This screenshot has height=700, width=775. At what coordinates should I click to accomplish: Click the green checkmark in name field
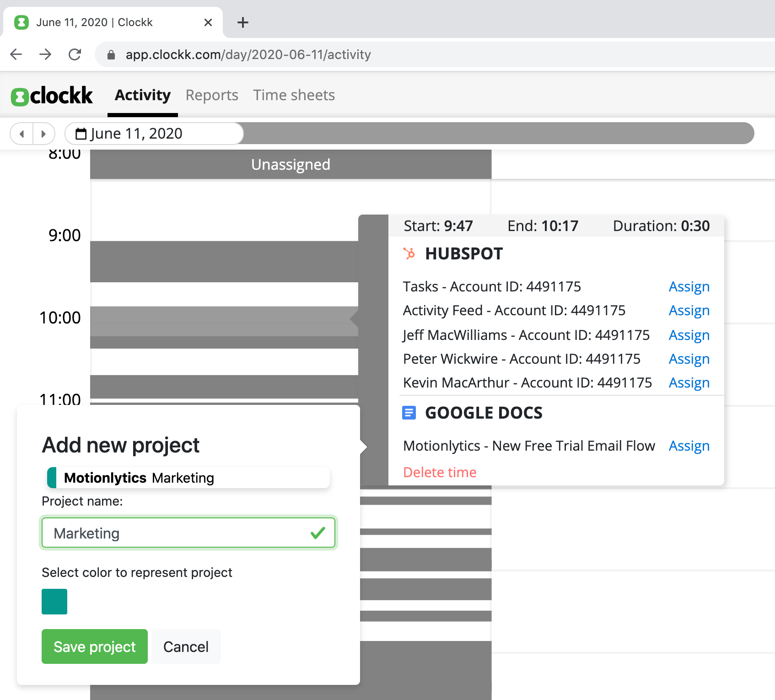coord(318,533)
